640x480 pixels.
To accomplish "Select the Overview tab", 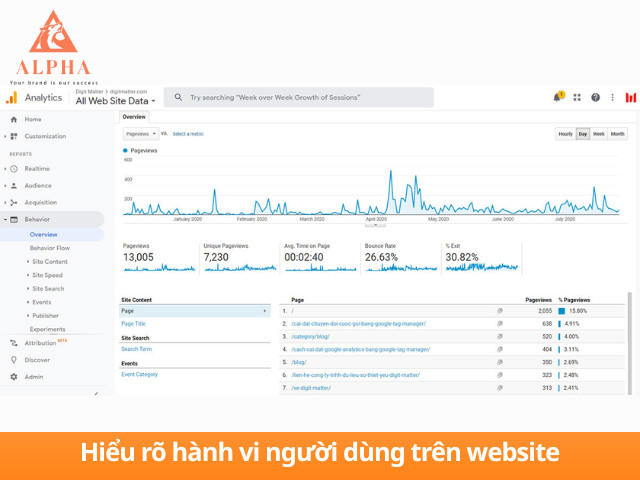I will click(x=134, y=117).
